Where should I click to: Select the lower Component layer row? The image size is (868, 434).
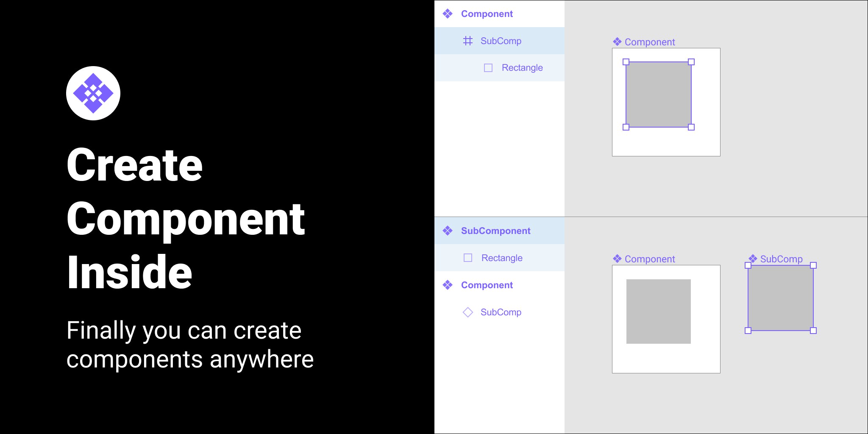coord(499,285)
